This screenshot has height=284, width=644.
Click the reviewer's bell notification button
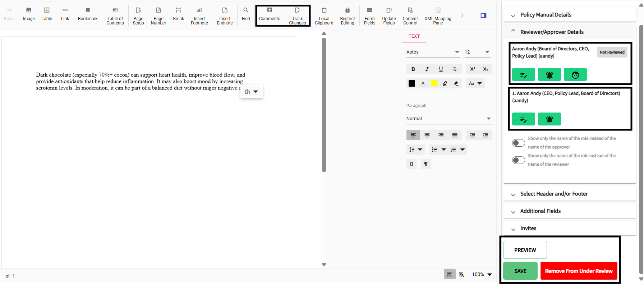[549, 75]
